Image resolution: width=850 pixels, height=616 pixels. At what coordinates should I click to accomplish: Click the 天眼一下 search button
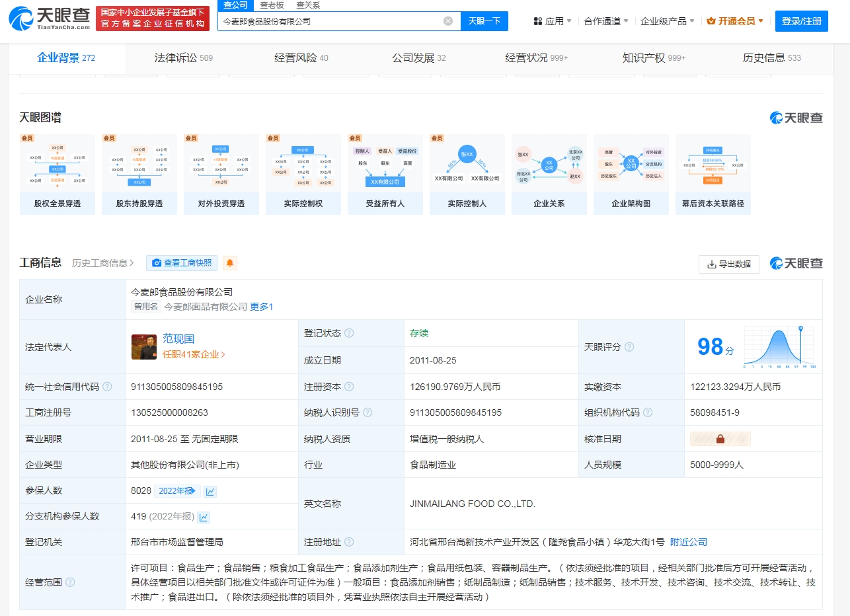tap(484, 21)
